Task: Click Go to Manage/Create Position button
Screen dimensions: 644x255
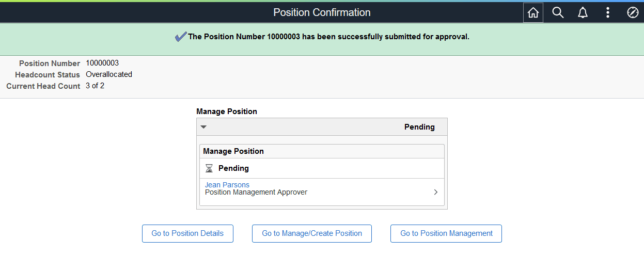Action: (312, 233)
